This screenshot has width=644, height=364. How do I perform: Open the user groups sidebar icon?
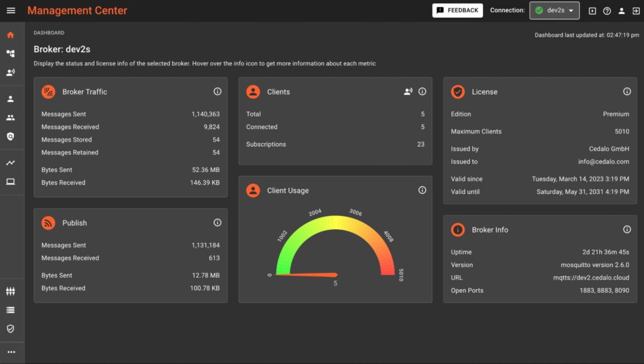pos(11,118)
